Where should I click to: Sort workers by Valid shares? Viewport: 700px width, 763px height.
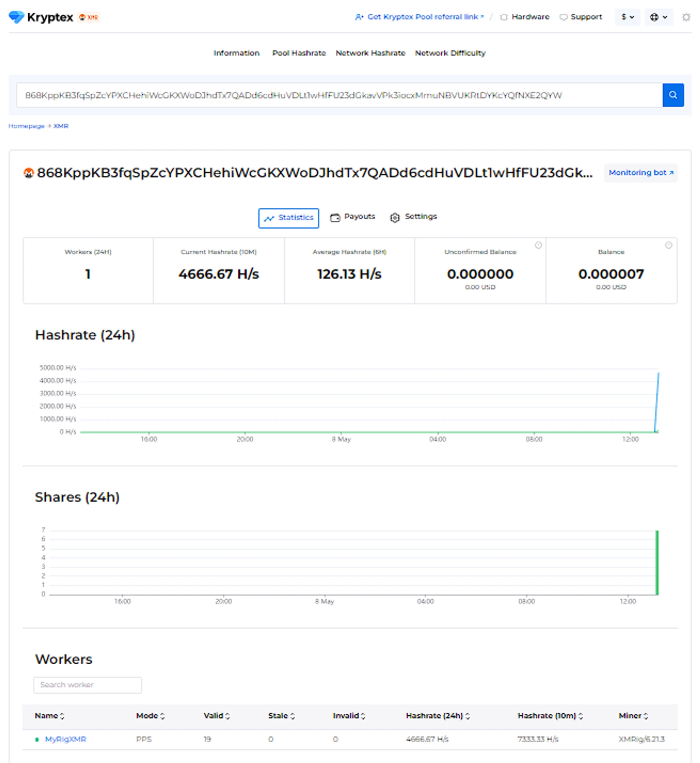tap(217, 716)
